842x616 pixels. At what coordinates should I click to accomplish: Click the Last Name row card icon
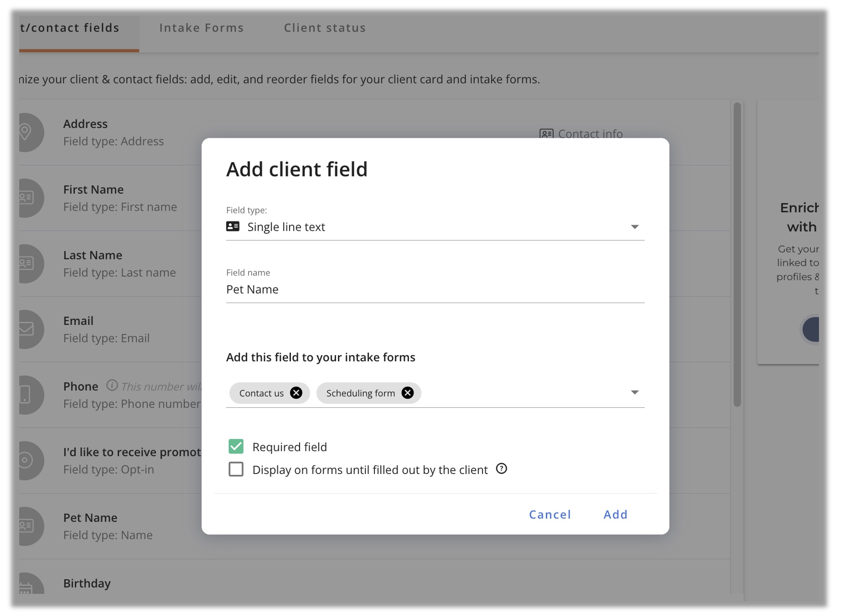(x=26, y=263)
